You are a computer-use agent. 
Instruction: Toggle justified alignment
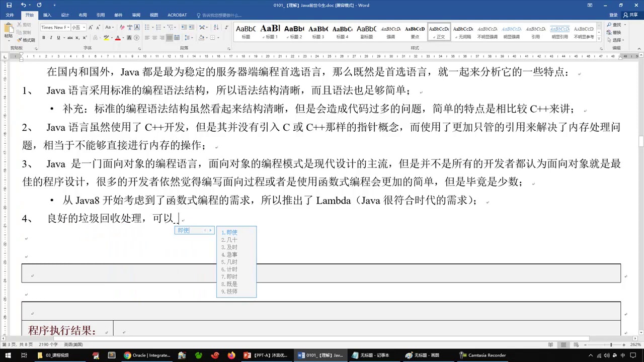point(170,38)
